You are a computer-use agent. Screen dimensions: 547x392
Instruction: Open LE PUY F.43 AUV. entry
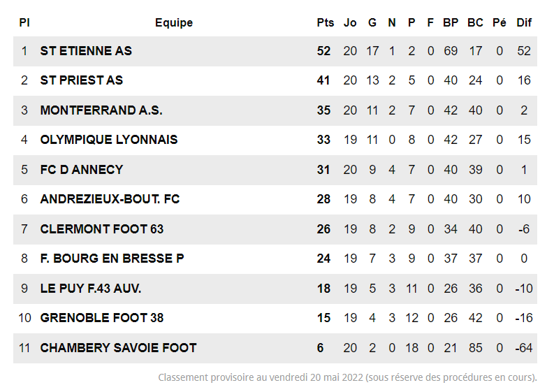click(x=91, y=289)
